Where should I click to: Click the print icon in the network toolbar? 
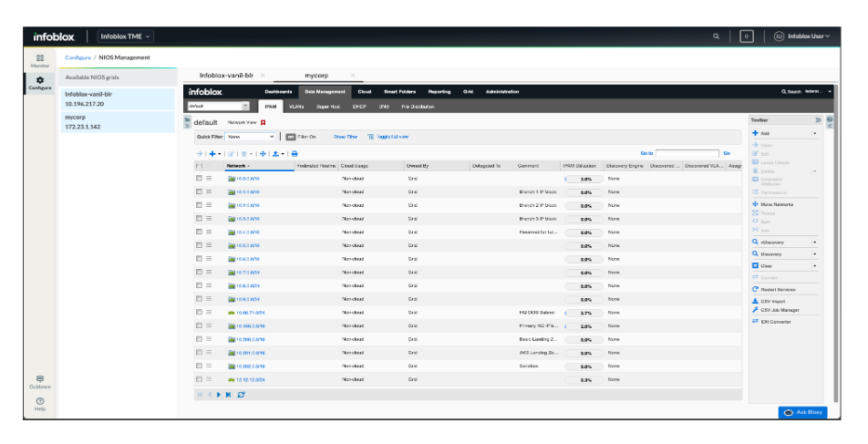click(x=294, y=153)
